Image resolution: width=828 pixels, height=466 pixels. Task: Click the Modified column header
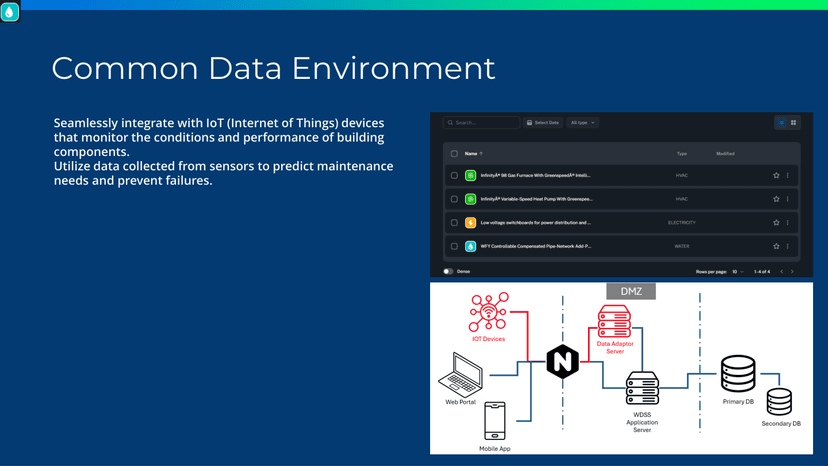click(x=725, y=154)
